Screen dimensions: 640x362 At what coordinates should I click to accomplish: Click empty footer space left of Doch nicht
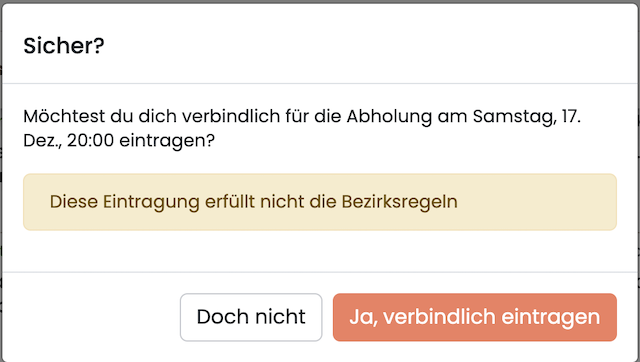90,317
